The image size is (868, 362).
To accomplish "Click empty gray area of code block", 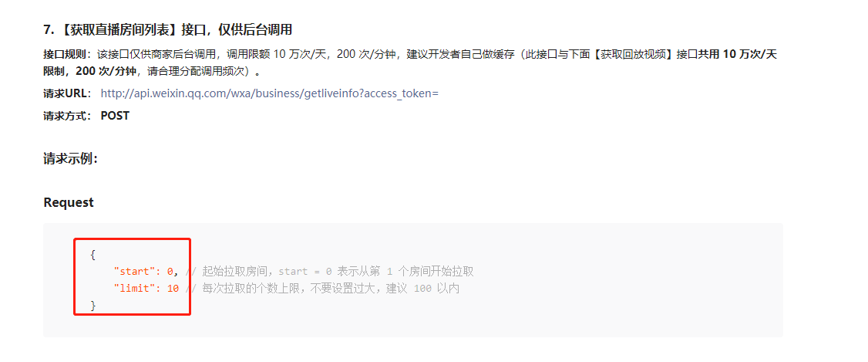I will click(609, 310).
